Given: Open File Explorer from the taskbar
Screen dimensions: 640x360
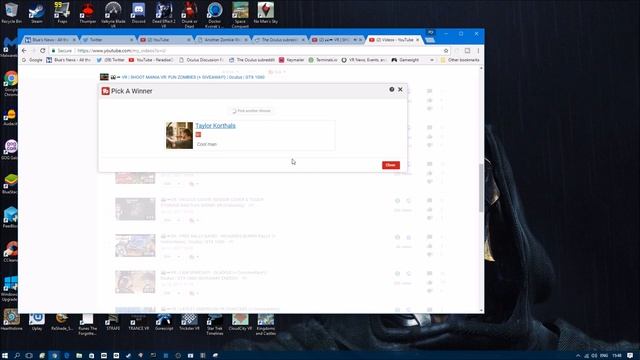Looking at the screenshot, I should pos(79,356).
